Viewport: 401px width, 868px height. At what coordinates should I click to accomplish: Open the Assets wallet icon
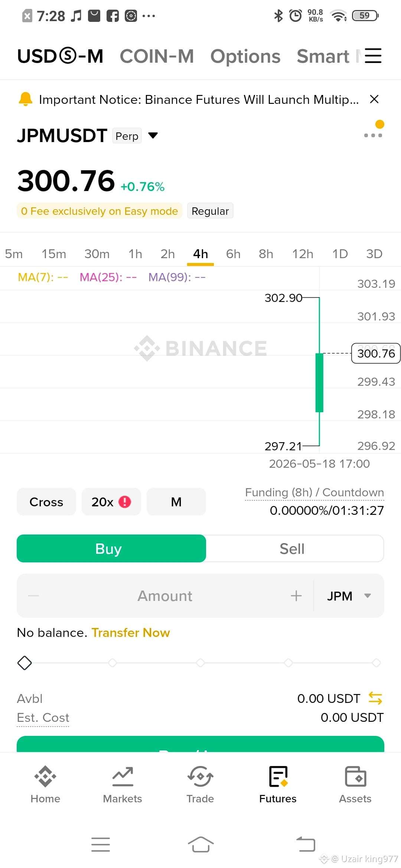pos(355,776)
